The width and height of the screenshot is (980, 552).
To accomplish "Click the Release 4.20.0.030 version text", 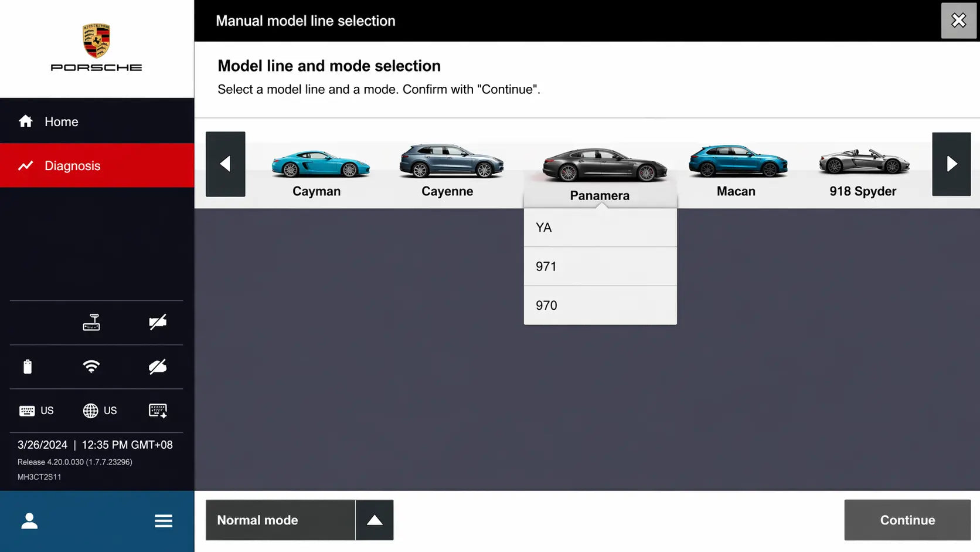I will point(75,462).
